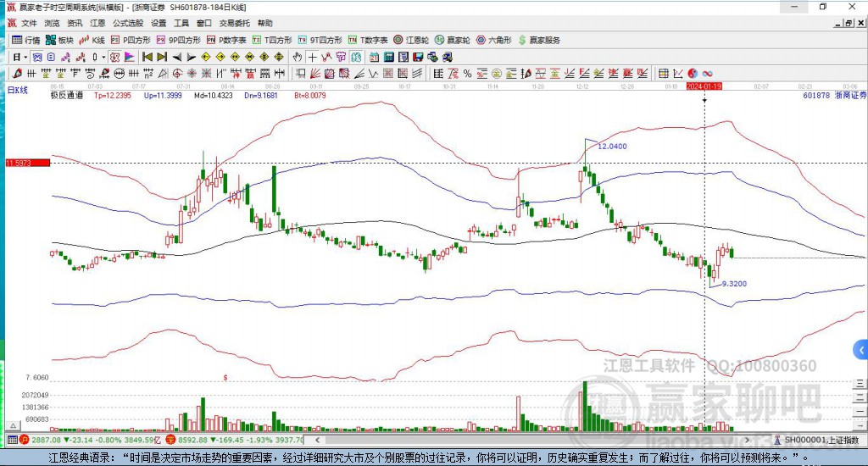Open the calendar icon
Image resolution: width=868 pixels, height=466 pixels.
pos(374,57)
